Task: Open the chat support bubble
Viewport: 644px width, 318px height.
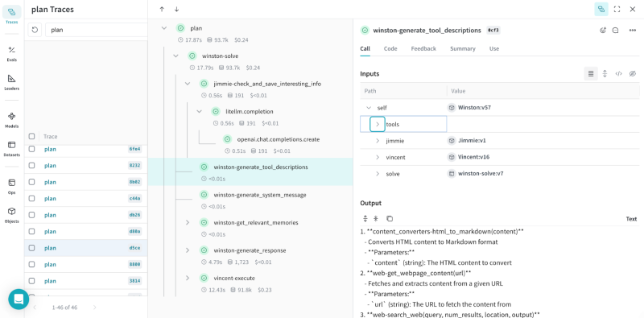Action: (19, 299)
